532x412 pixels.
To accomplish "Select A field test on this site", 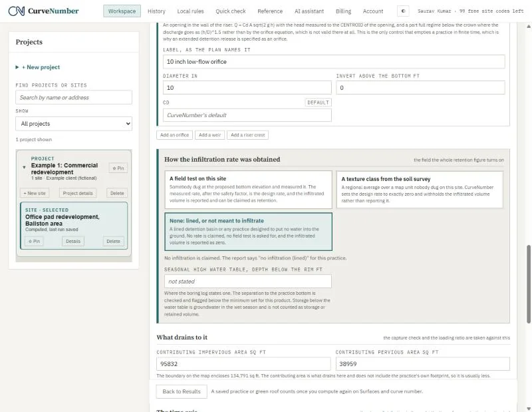I will coord(248,190).
